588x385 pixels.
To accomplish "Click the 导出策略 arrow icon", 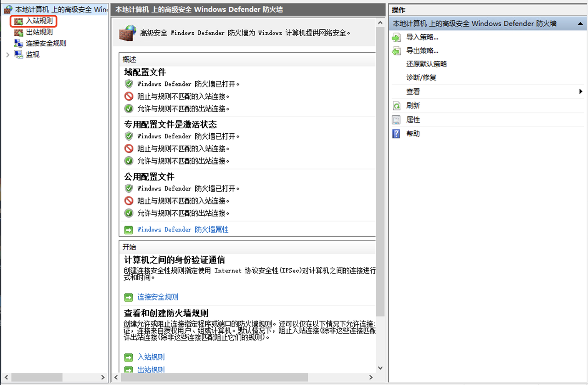I will tap(396, 51).
